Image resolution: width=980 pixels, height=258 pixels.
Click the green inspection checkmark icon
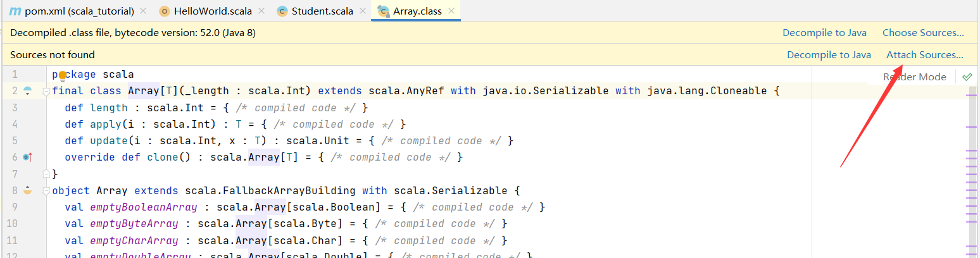pos(967,77)
